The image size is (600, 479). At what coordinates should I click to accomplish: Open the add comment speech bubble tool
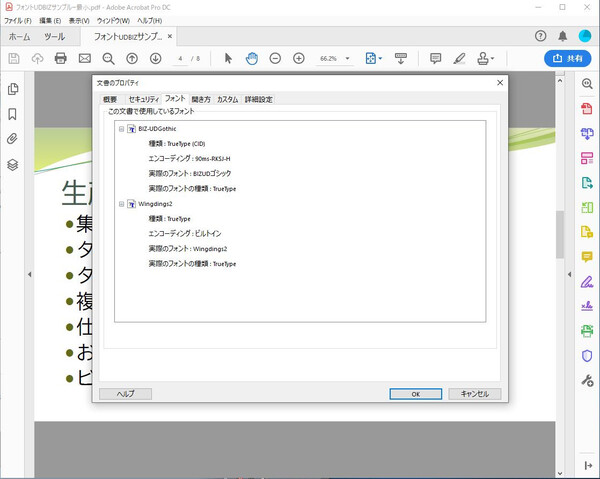[435, 58]
